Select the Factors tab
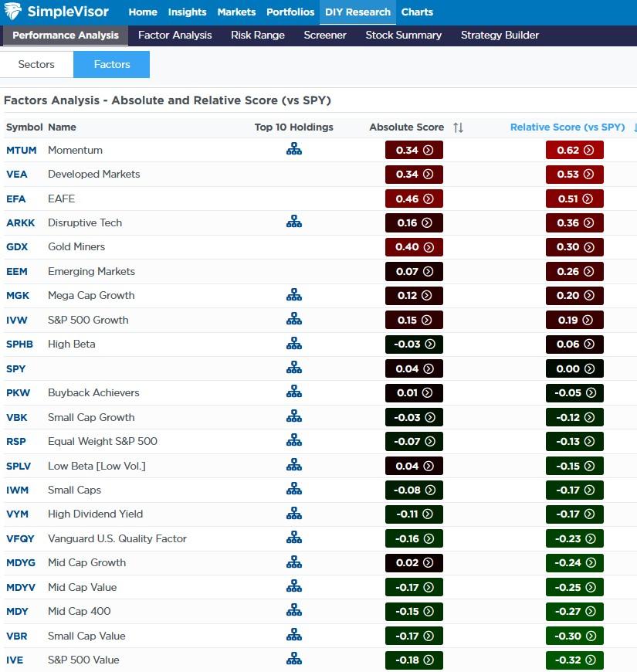Image resolution: width=637 pixels, height=672 pixels. coord(112,65)
